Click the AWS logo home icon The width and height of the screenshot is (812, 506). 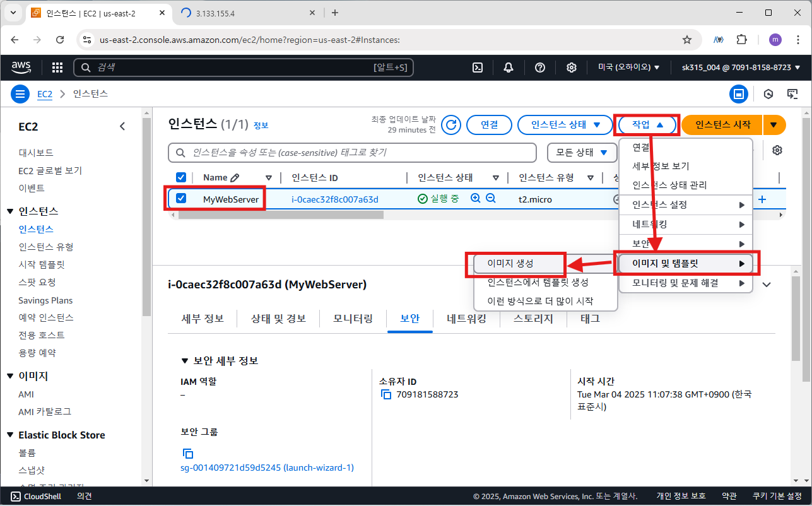tap(21, 67)
